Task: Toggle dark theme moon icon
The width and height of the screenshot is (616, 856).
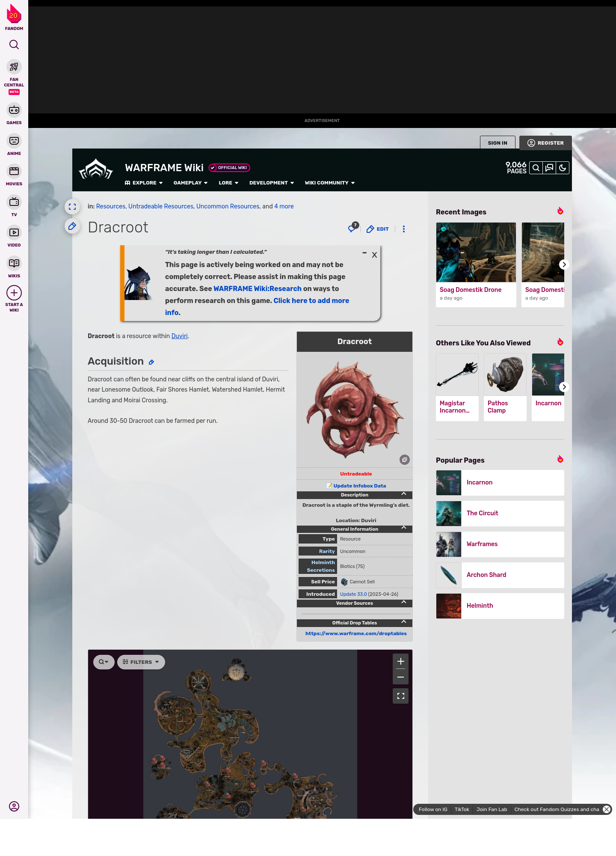Action: pos(563,168)
